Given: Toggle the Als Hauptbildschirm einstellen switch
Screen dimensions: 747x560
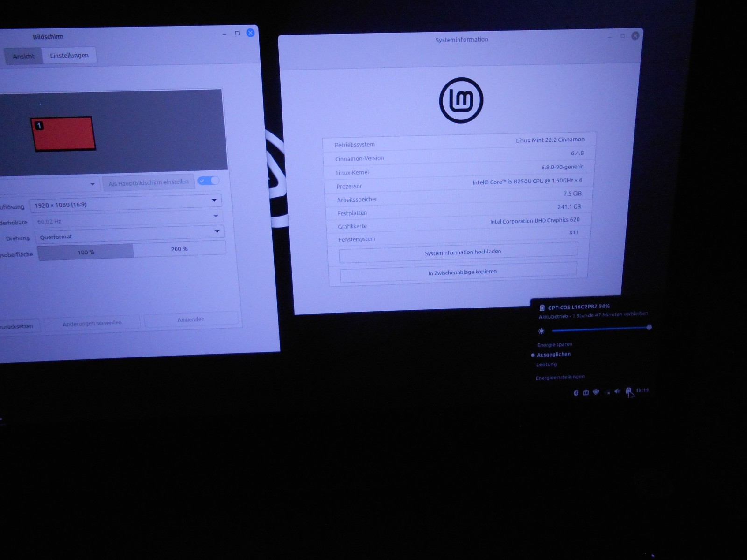Looking at the screenshot, I should point(208,181).
